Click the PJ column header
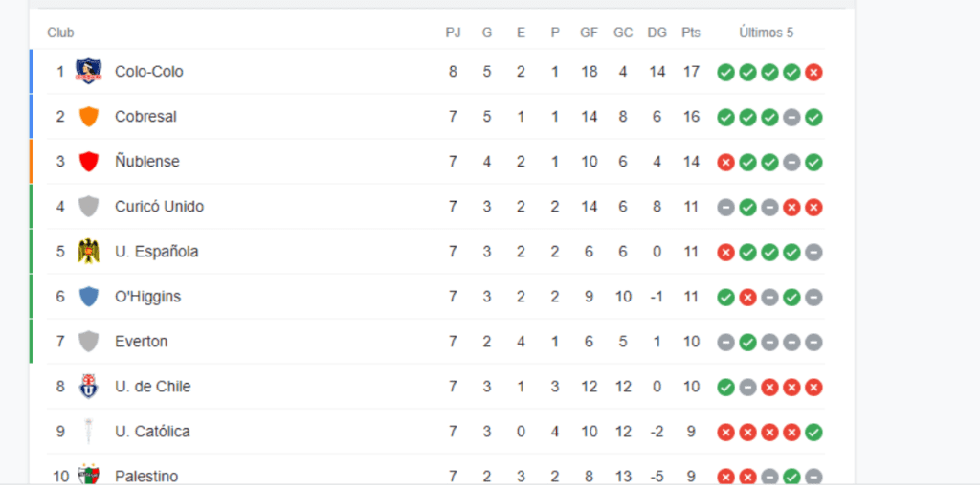This screenshot has width=980, height=490. pos(453,33)
